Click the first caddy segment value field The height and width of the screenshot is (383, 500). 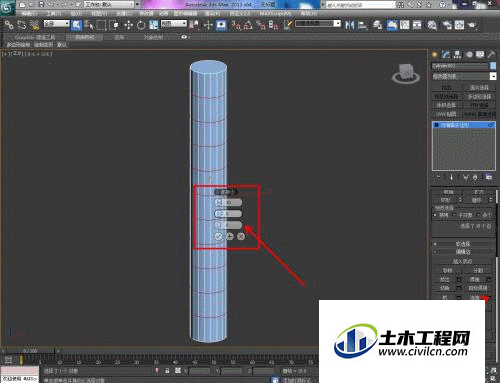pos(228,202)
